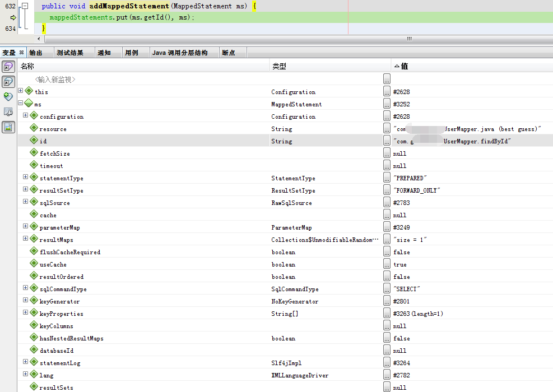Click the diamond icon of fetchSize field
The height and width of the screenshot is (392, 553).
click(x=34, y=152)
